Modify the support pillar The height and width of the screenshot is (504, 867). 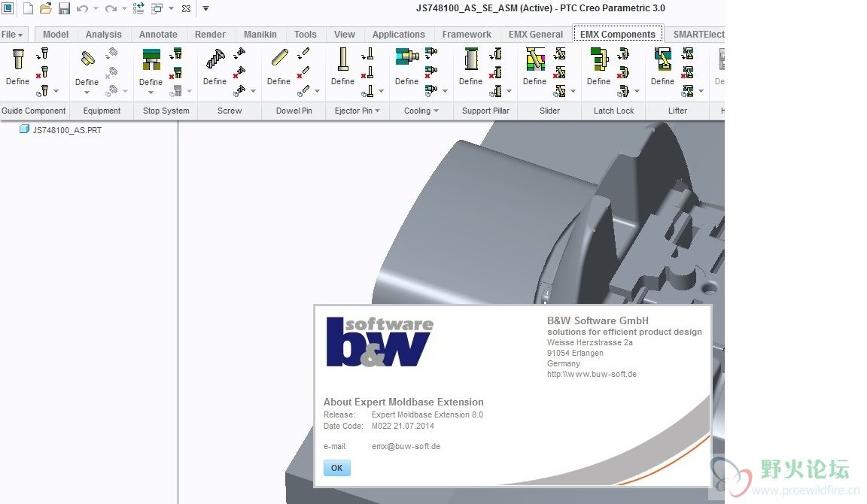[495, 53]
